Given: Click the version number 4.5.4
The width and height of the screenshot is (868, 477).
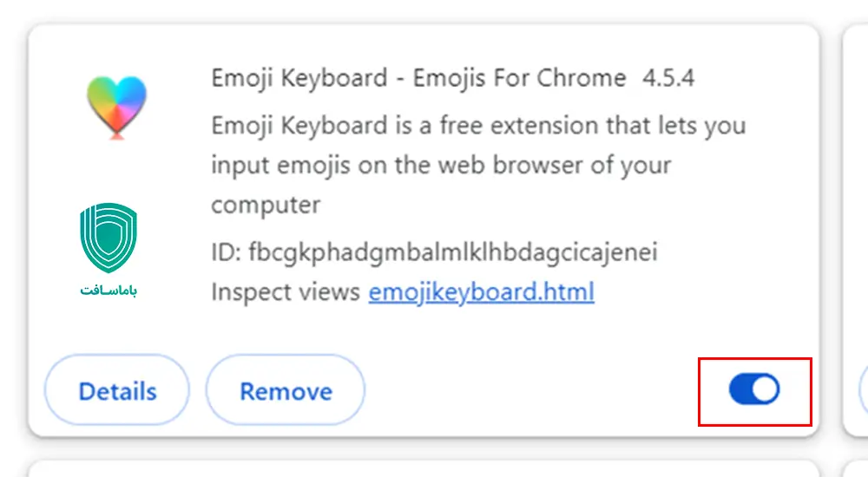Looking at the screenshot, I should (x=668, y=78).
